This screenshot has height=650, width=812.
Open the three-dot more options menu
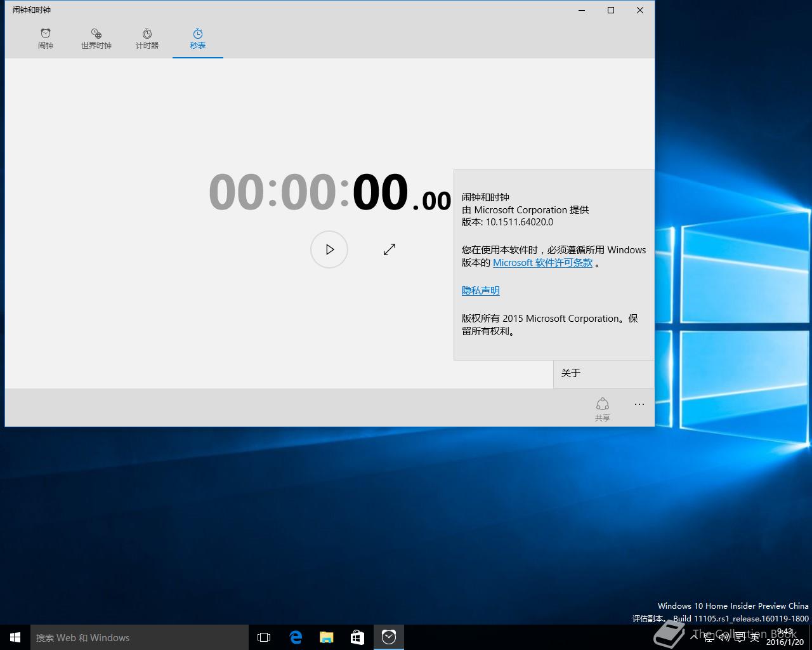tap(639, 404)
